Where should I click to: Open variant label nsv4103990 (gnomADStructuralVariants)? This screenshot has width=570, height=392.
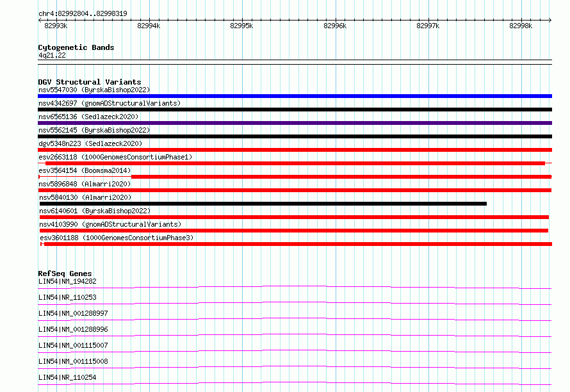(x=110, y=224)
